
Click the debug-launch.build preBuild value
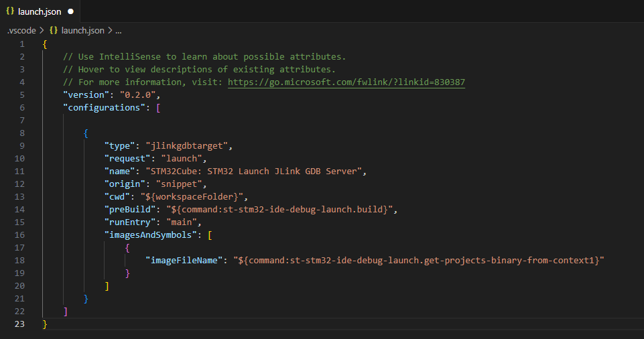pyautogui.click(x=281, y=209)
